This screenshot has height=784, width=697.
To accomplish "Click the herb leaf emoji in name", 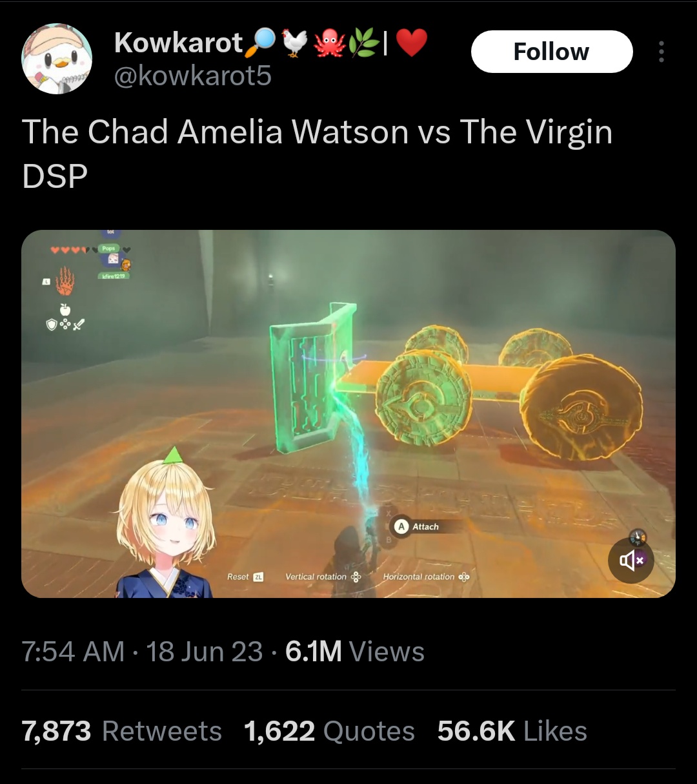I will tap(363, 43).
